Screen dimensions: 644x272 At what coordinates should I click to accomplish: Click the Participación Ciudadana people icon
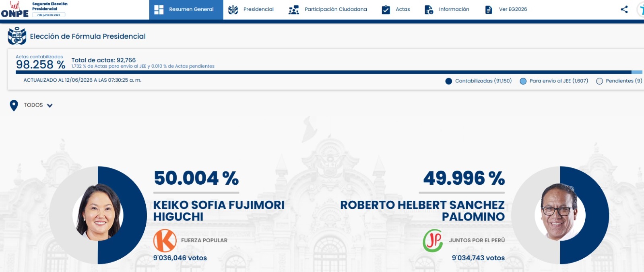[294, 10]
